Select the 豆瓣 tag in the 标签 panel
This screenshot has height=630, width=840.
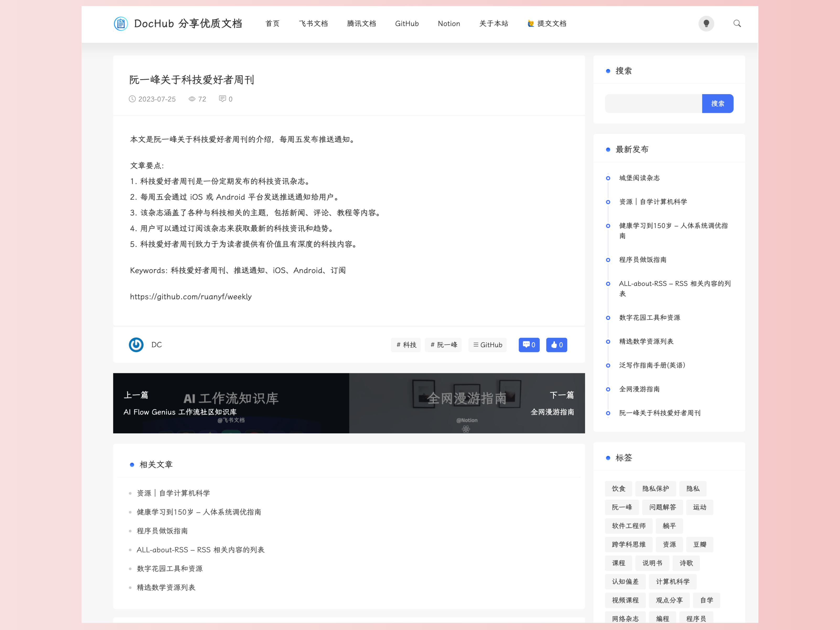point(699,544)
